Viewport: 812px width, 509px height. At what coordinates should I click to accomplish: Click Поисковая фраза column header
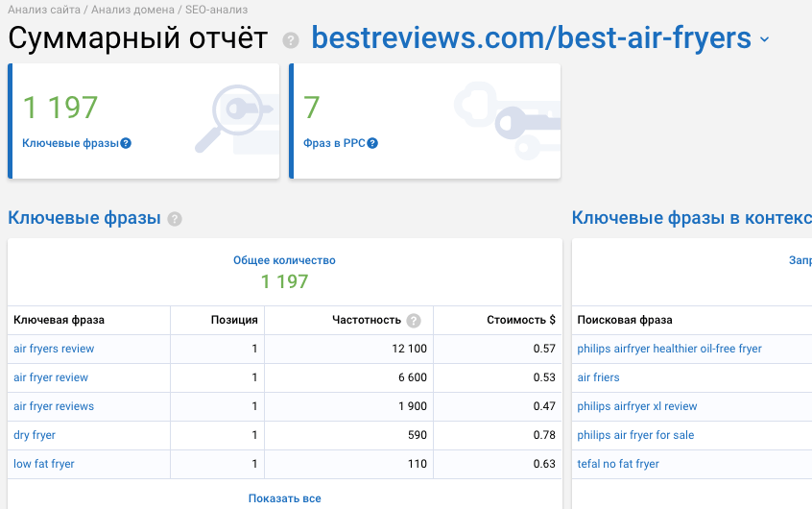[625, 320]
